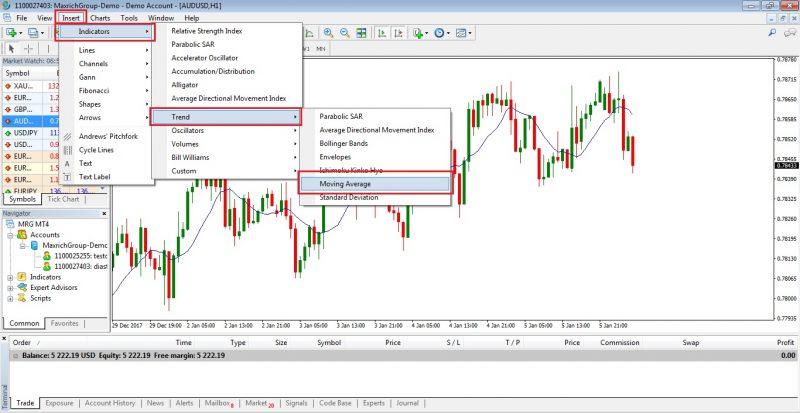This screenshot has height=413, width=800.
Task: Select Bollinger Bands in the Trend list
Action: (343, 143)
